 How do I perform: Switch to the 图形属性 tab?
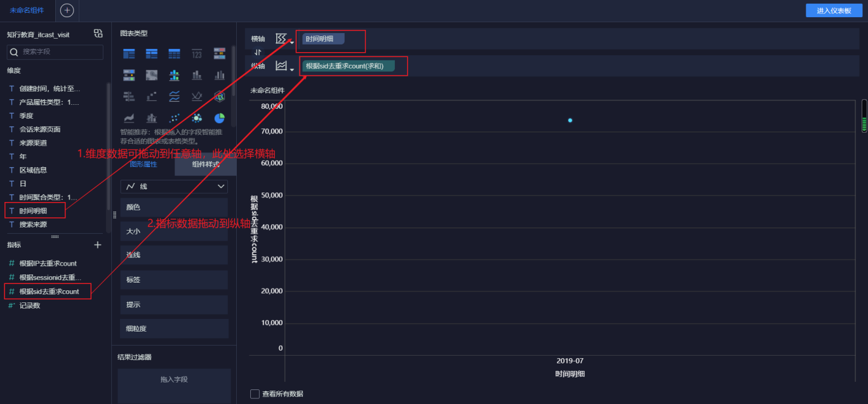[x=144, y=164]
